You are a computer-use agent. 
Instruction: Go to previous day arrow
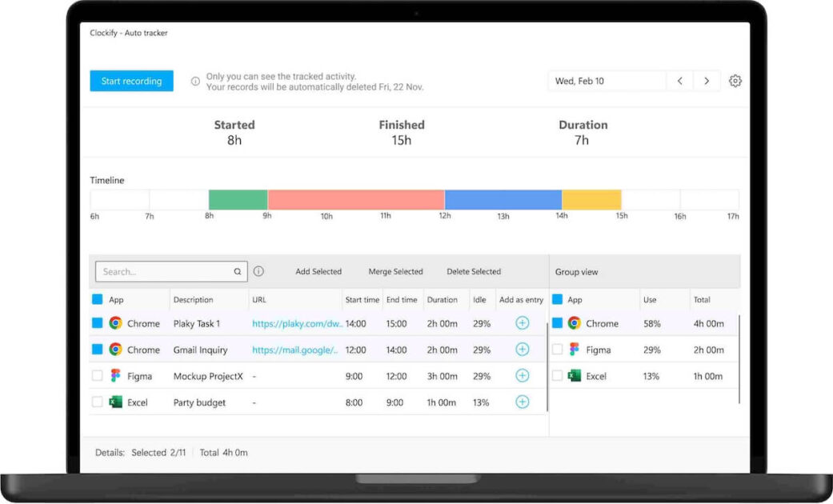[x=680, y=81]
